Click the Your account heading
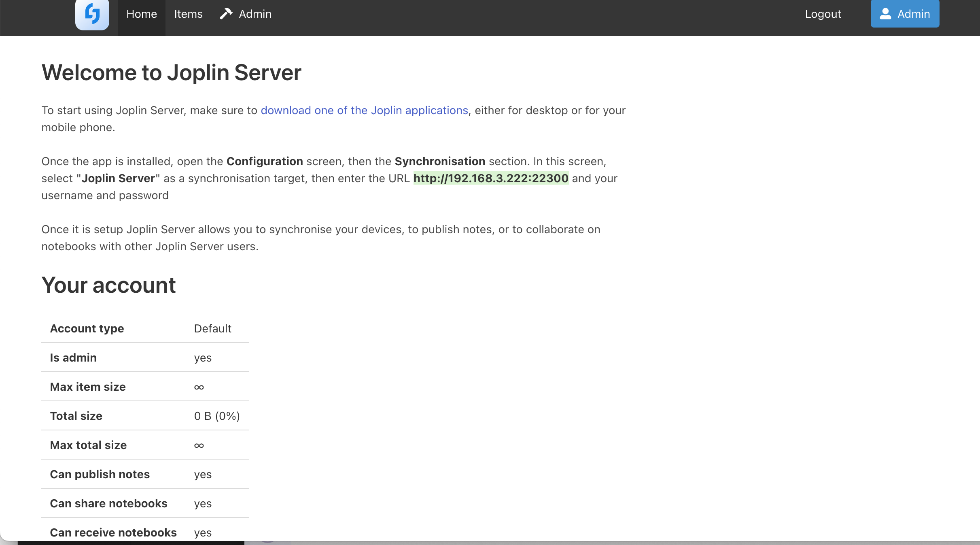Viewport: 980px width, 545px height. coord(108,285)
